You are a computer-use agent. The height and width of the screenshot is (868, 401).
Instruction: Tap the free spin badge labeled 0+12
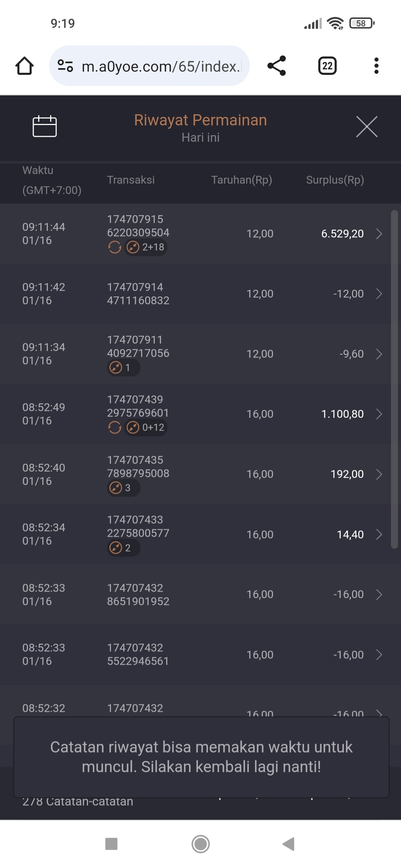click(146, 427)
